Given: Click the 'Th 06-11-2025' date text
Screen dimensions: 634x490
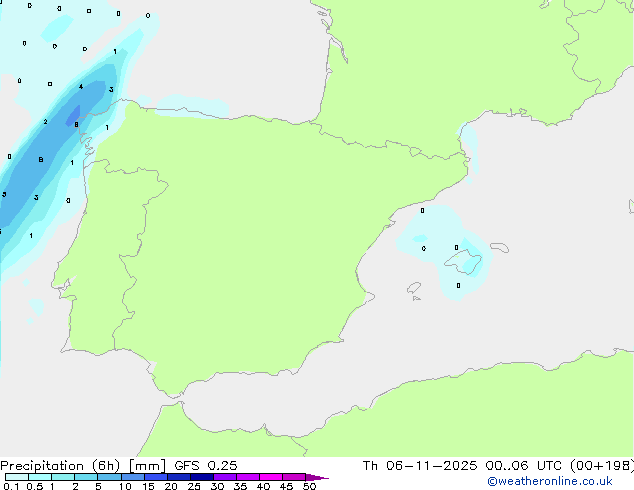Looking at the screenshot, I should coord(420,466).
